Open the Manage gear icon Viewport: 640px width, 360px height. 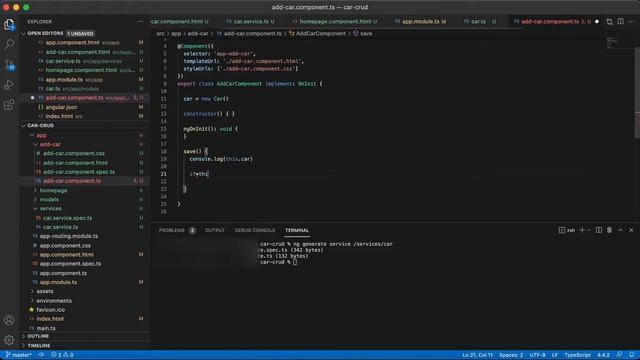click(x=9, y=340)
